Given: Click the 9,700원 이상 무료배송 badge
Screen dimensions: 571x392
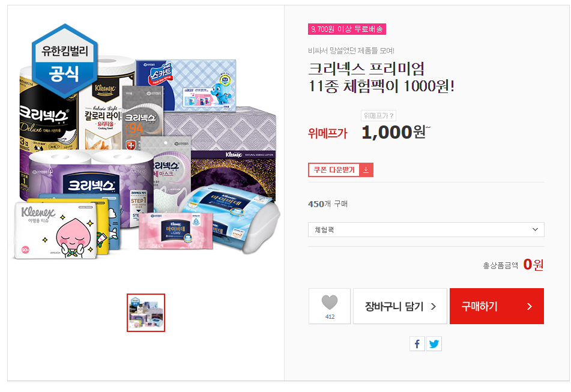Looking at the screenshot, I should pos(346,29).
